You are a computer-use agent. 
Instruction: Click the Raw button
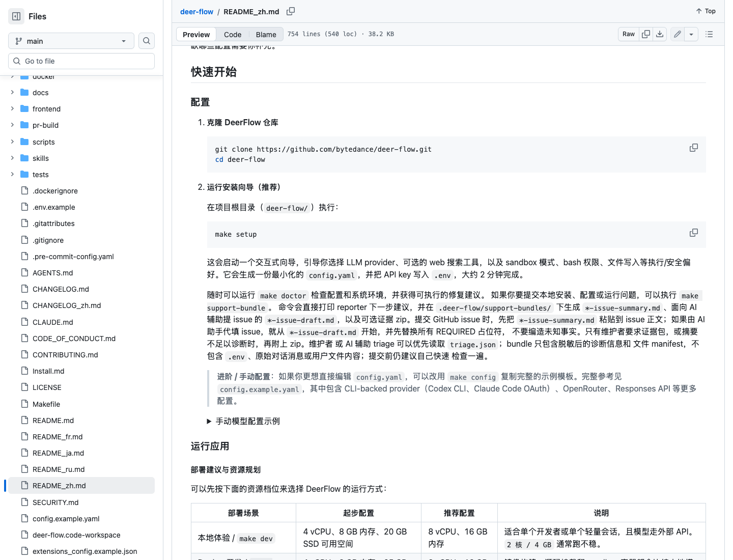tap(629, 34)
